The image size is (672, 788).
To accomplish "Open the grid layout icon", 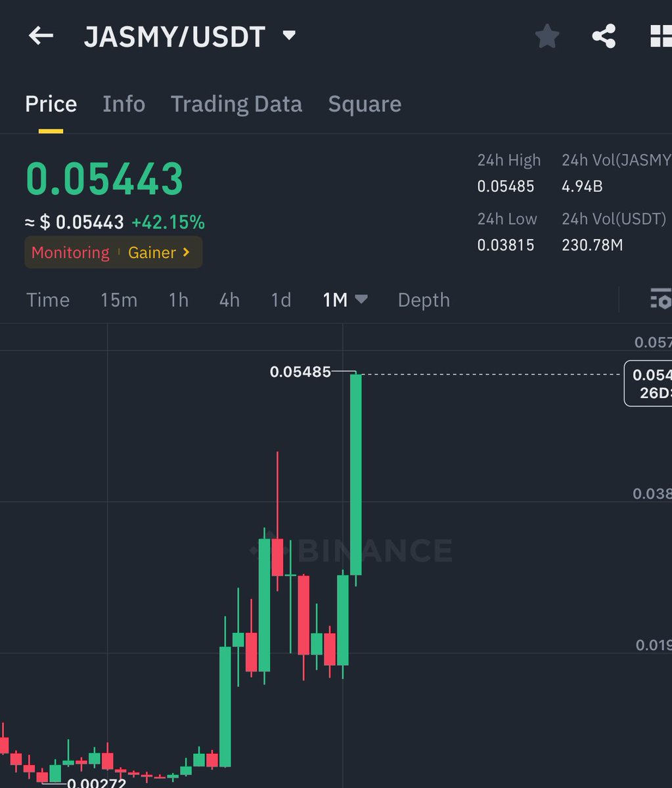I will (660, 36).
